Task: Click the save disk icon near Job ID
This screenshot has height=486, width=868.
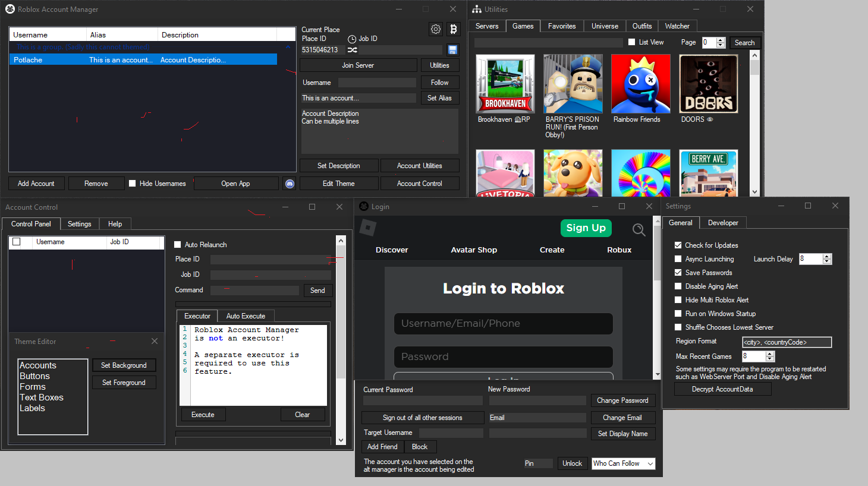Action: 453,50
